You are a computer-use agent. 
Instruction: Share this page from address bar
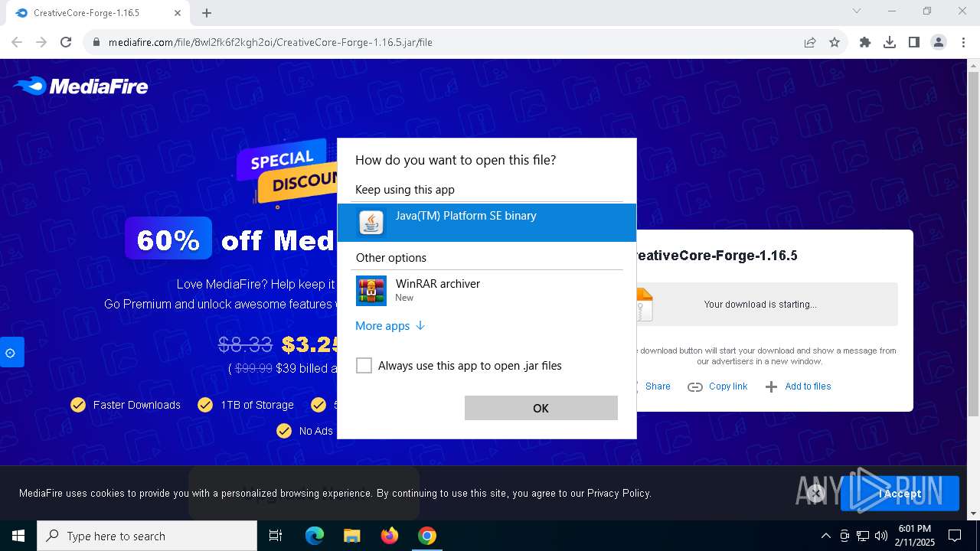(810, 42)
